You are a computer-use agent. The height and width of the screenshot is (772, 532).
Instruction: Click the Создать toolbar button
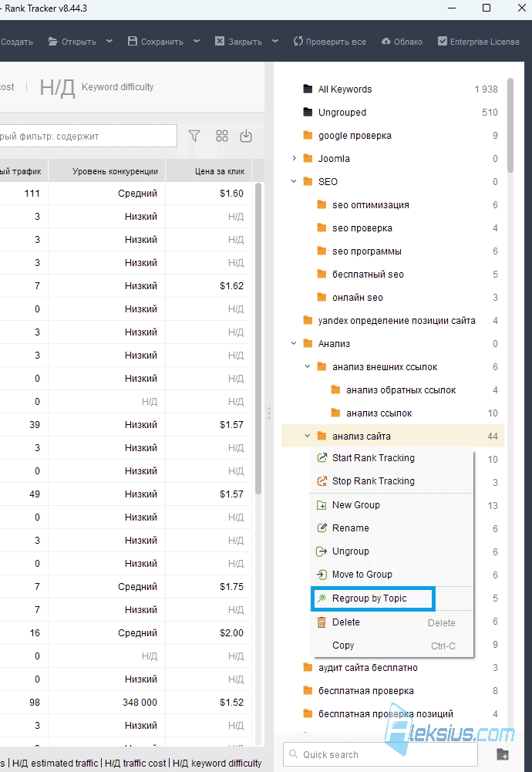tap(17, 42)
